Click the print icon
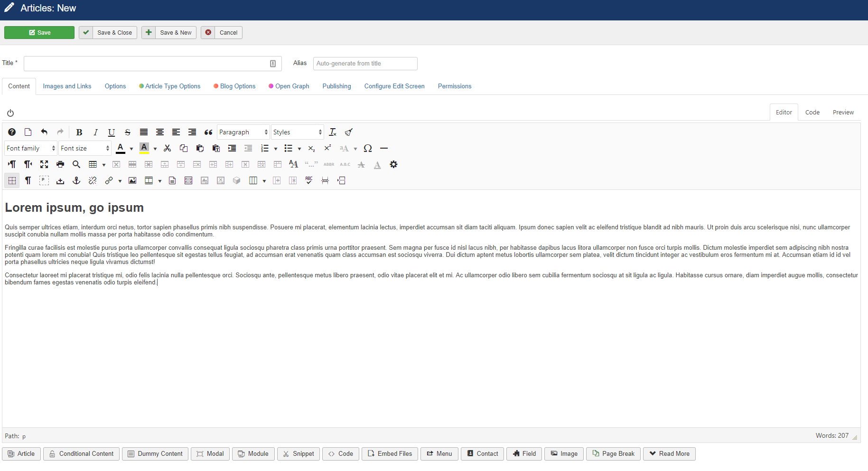868x471 pixels. point(60,165)
